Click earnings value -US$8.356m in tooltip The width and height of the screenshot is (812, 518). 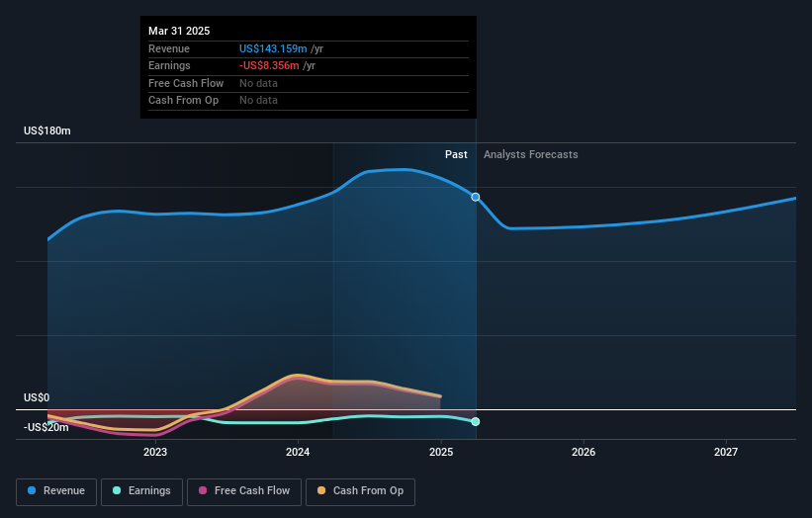click(269, 65)
